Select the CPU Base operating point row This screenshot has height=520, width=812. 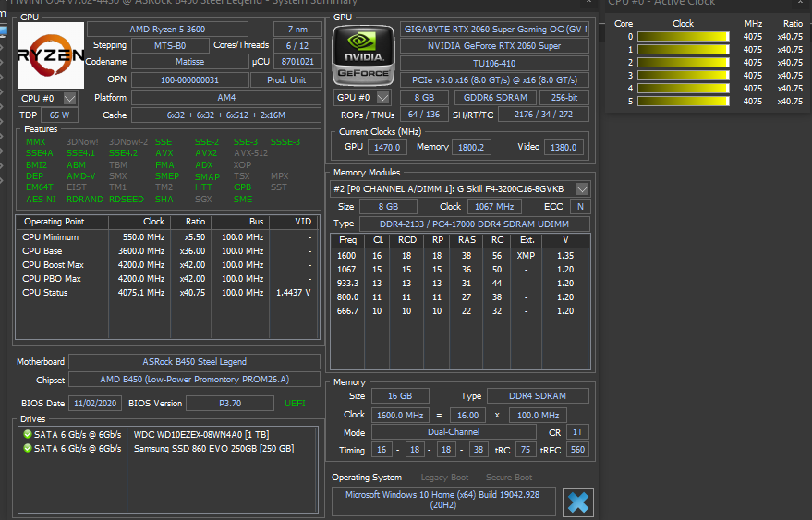167,250
